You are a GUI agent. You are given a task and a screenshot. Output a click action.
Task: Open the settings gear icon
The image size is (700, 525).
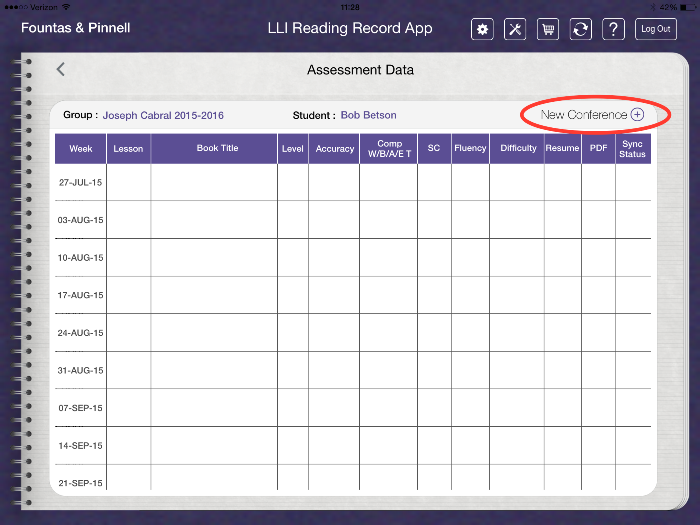(483, 29)
